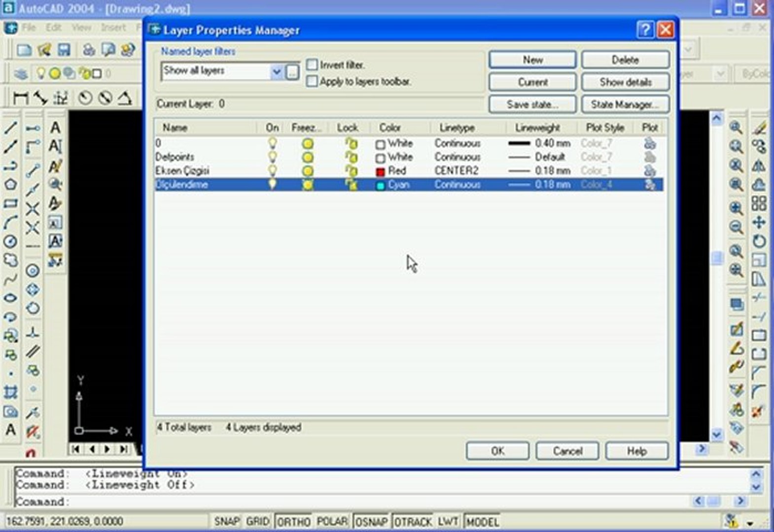Viewport: 774px width, 532px height.
Task: Select the Array modify tool
Action: pyautogui.click(x=759, y=203)
